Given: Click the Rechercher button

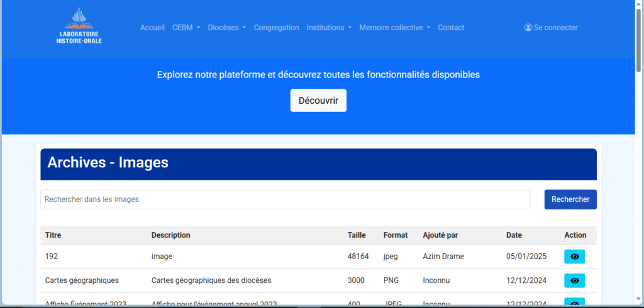Looking at the screenshot, I should point(570,199).
